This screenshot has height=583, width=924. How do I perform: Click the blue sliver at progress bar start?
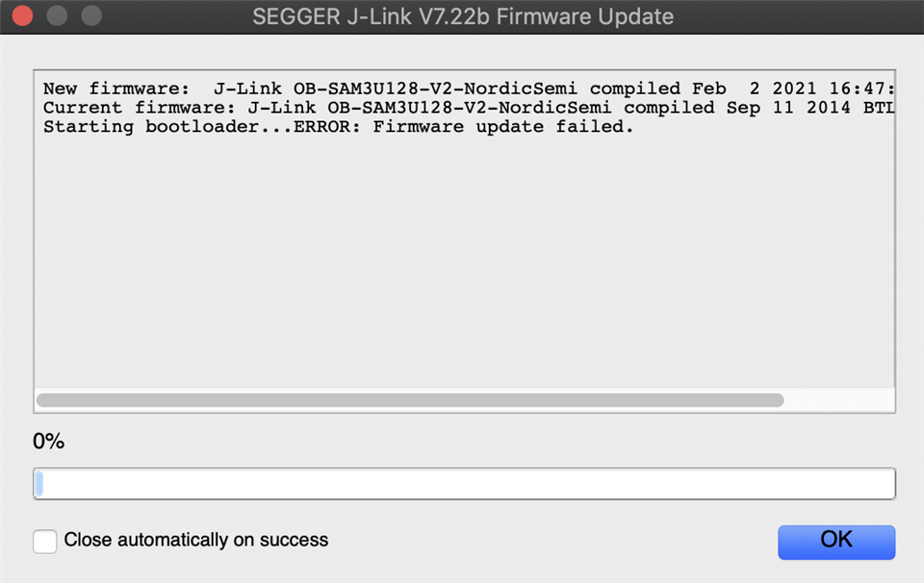38,484
